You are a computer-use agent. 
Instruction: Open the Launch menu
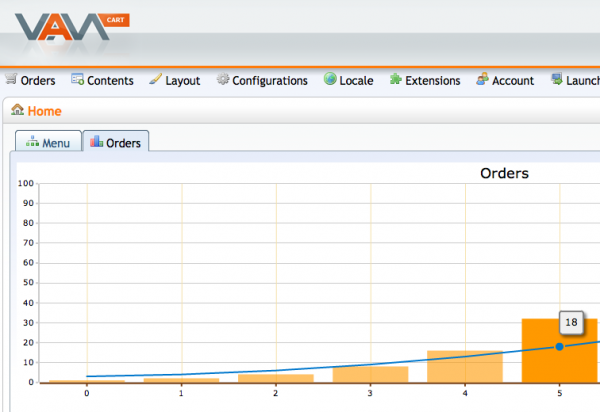[x=575, y=80]
